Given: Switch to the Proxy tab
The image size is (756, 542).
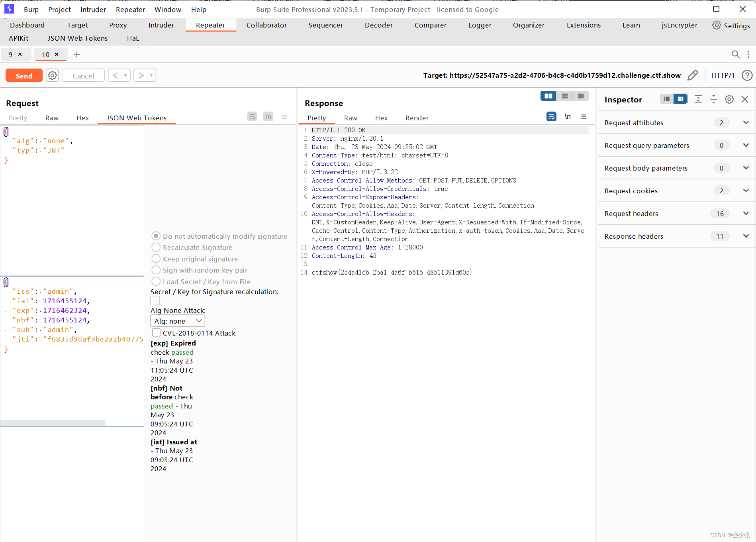Looking at the screenshot, I should tap(118, 25).
